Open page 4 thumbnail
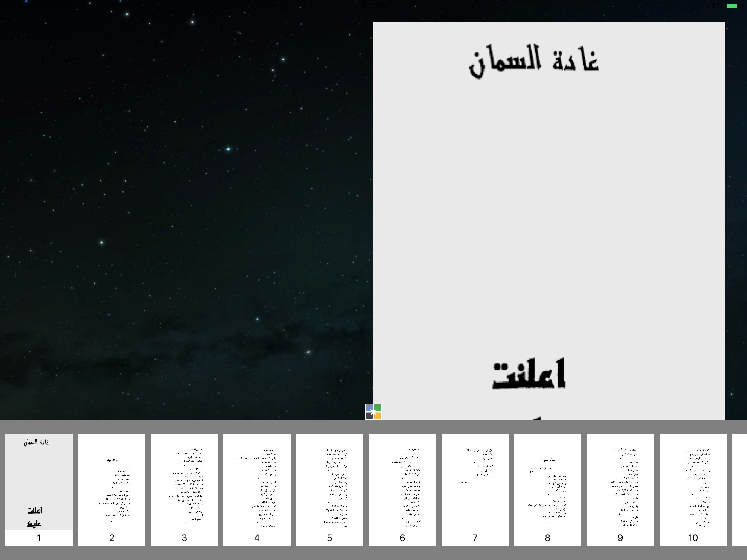The width and height of the screenshot is (747, 560). pyautogui.click(x=257, y=490)
